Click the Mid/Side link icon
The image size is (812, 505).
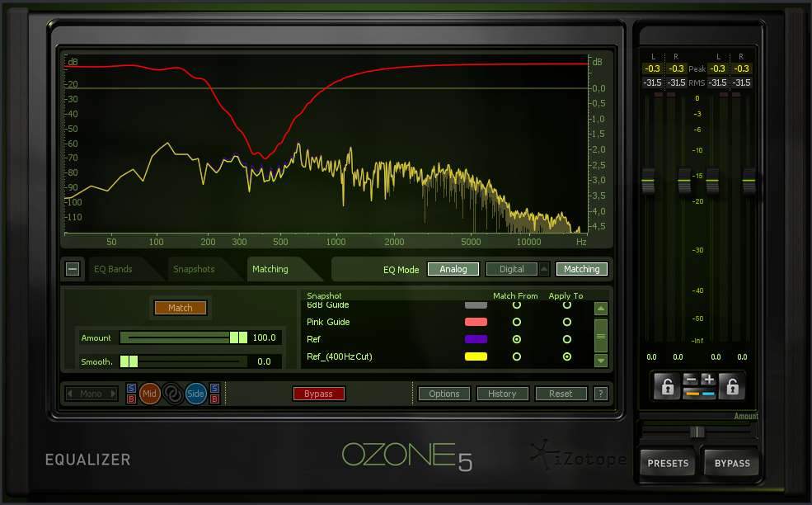172,394
